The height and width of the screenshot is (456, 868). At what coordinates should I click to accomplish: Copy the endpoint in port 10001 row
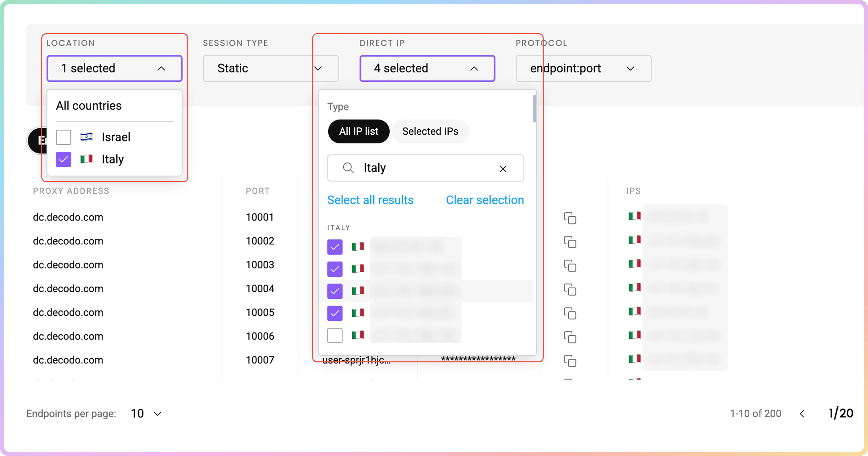pos(570,218)
